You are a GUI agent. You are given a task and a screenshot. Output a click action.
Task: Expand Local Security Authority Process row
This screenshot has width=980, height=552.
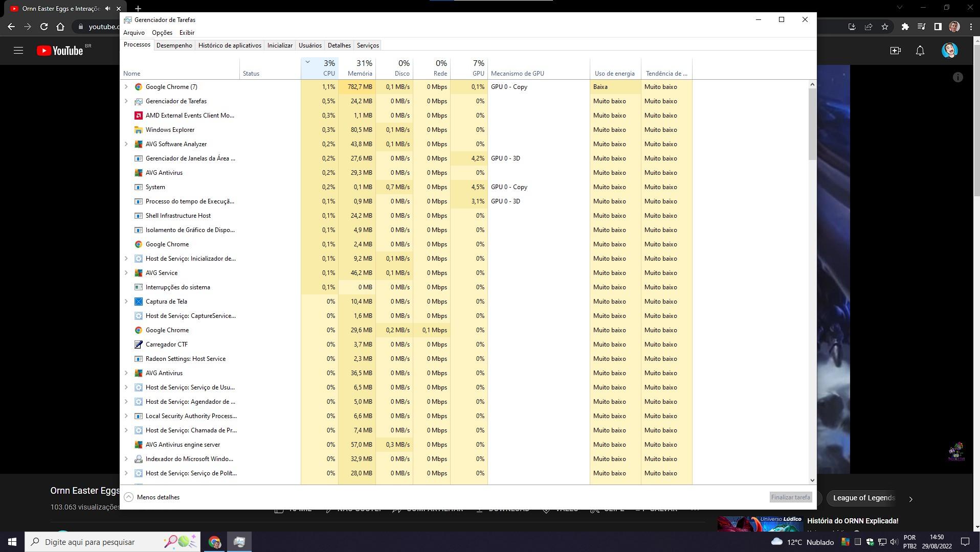coord(126,416)
